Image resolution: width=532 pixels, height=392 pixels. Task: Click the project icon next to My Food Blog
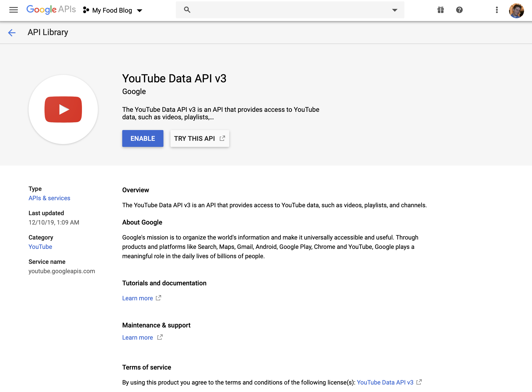pyautogui.click(x=86, y=10)
